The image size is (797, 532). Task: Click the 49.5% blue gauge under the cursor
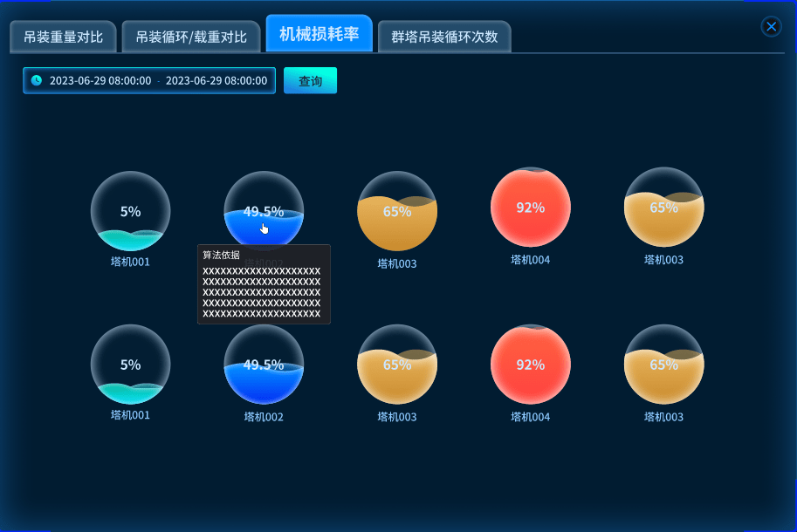(264, 211)
